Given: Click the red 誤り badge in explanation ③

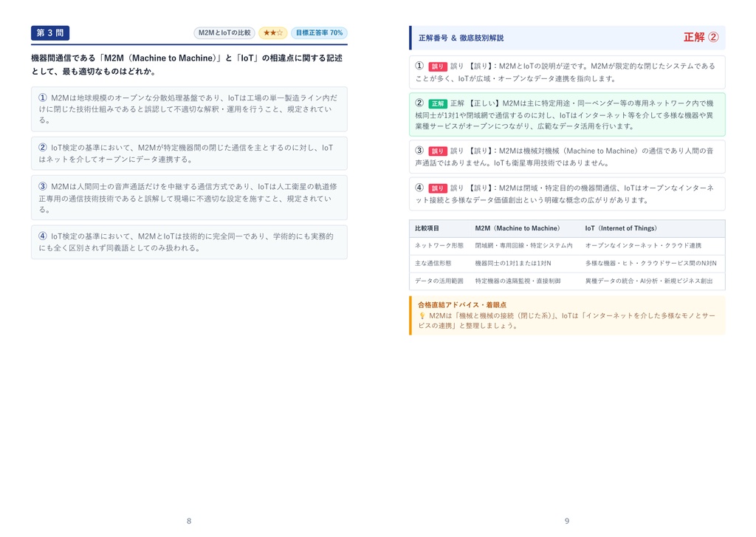Looking at the screenshot, I should 438,151.
